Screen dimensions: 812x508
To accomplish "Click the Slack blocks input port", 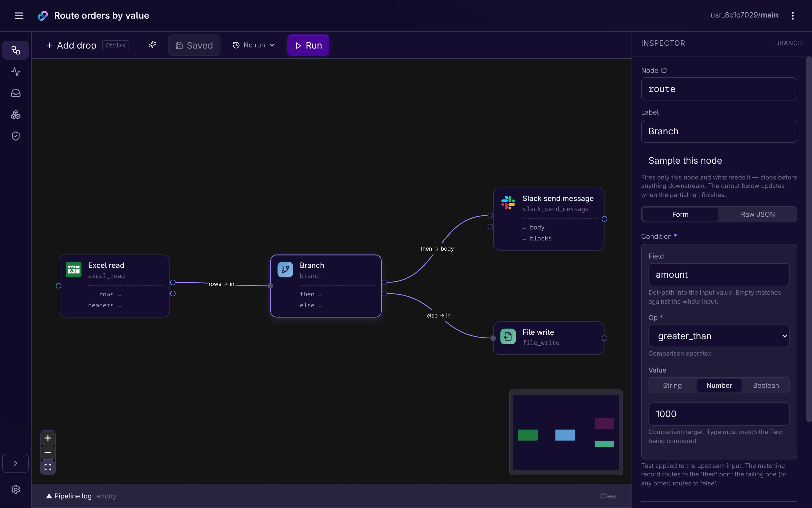I will coord(490,227).
